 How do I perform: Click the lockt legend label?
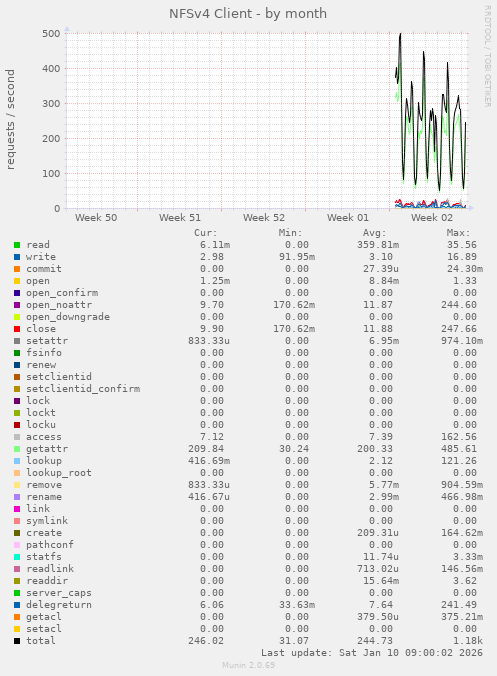tap(41, 413)
